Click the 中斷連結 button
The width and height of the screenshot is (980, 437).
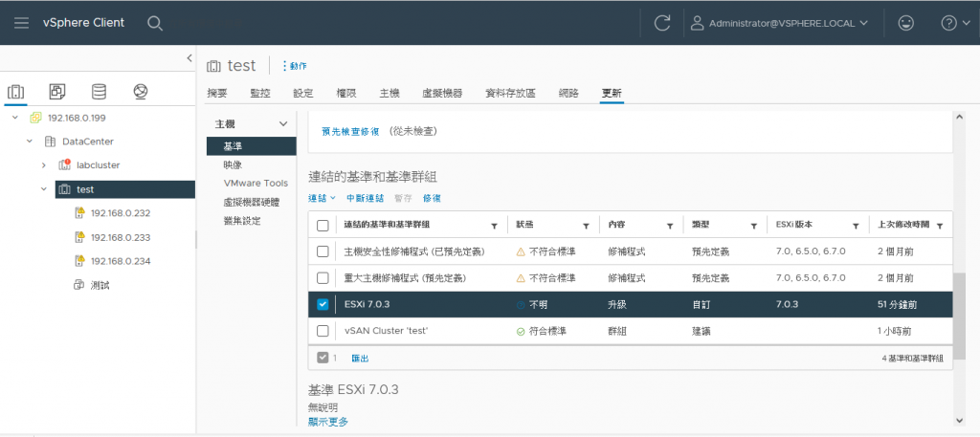click(365, 198)
